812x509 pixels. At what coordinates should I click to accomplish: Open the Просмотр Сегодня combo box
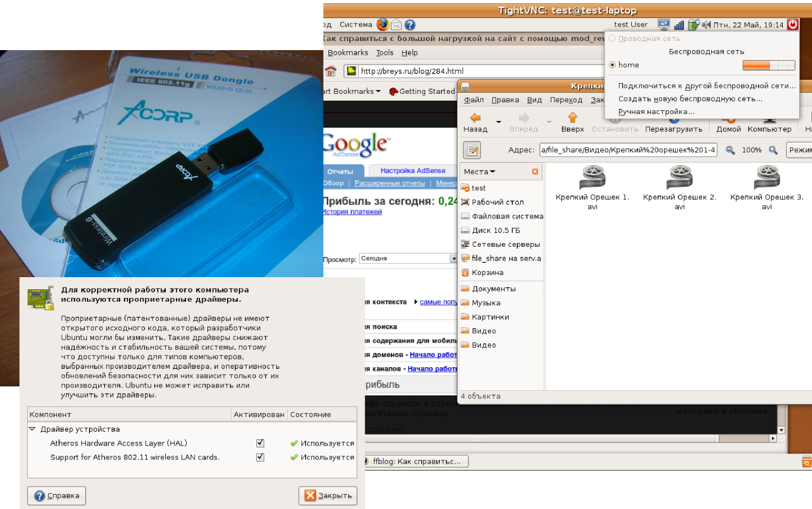pos(408,258)
